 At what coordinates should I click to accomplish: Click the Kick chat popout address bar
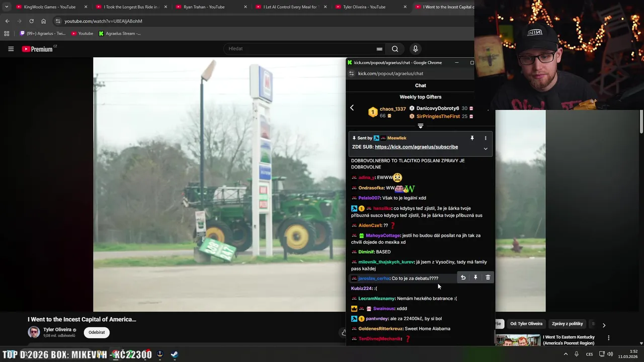click(390, 73)
